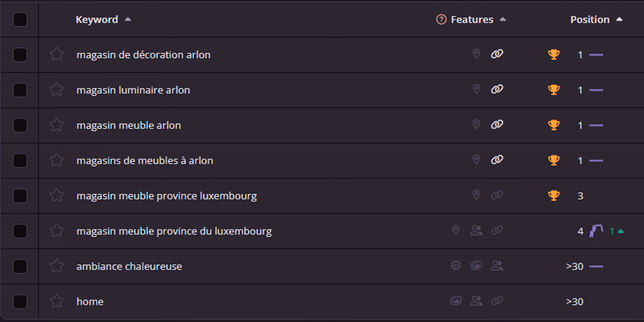The width and height of the screenshot is (644, 322).
Task: Click the Position column header label
Action: coord(590,20)
